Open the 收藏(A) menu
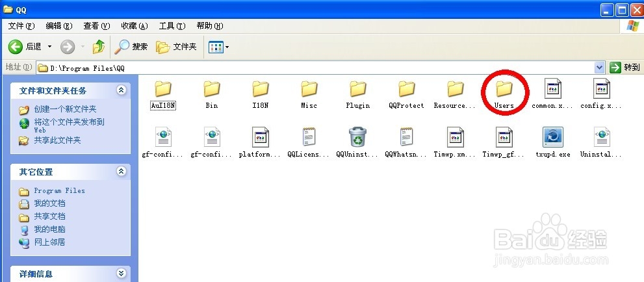Screen dimensions: 644x282 tap(135, 26)
